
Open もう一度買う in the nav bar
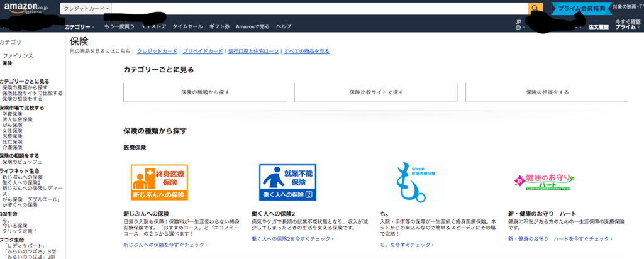(119, 26)
